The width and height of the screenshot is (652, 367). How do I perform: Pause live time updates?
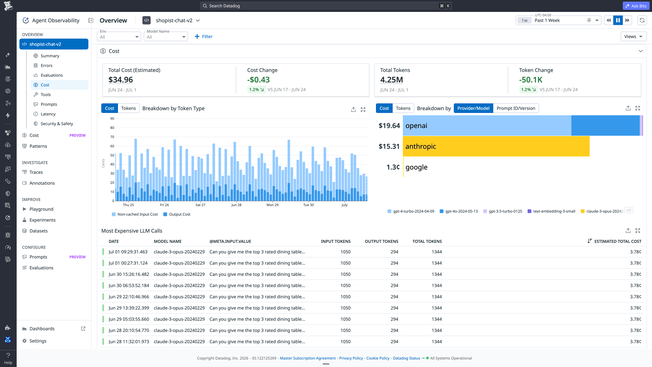pyautogui.click(x=618, y=20)
